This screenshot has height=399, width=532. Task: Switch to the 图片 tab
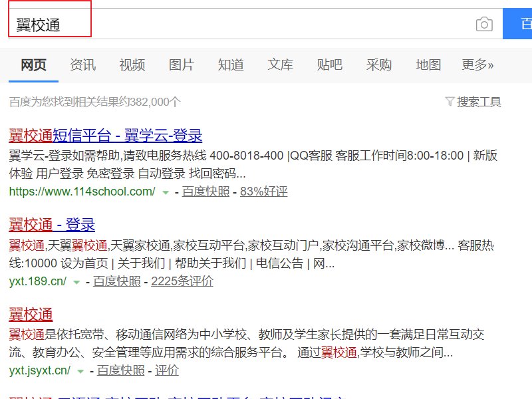coord(181,65)
